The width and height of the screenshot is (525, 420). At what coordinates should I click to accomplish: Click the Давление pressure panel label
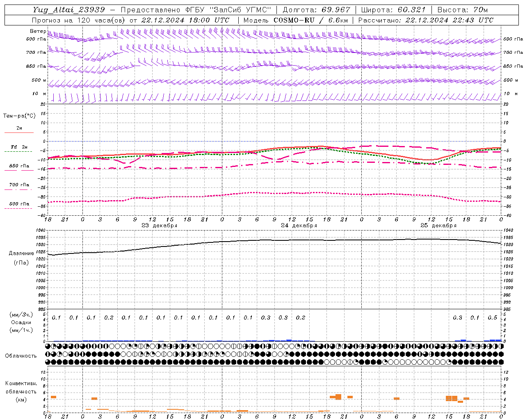click(21, 253)
